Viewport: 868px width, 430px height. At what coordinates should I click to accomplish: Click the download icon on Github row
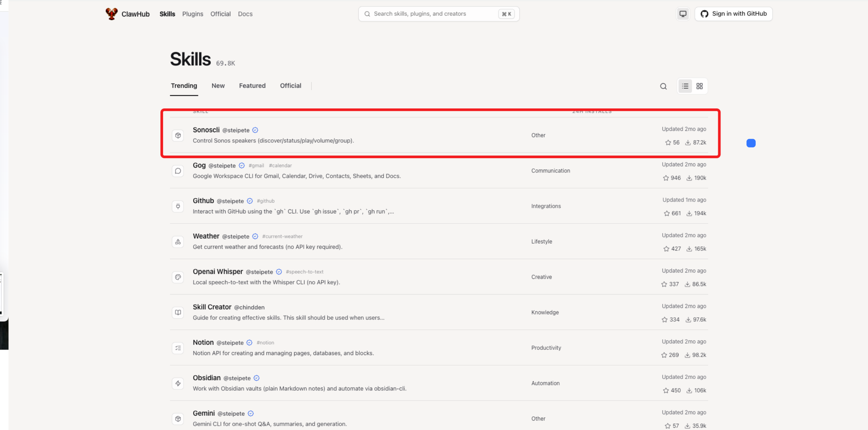click(689, 213)
